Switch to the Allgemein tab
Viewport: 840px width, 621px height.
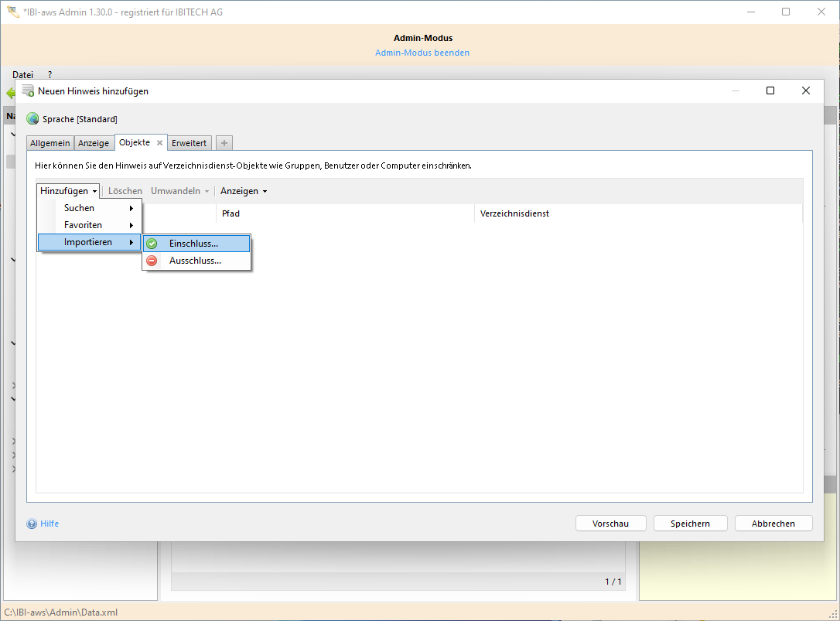50,143
